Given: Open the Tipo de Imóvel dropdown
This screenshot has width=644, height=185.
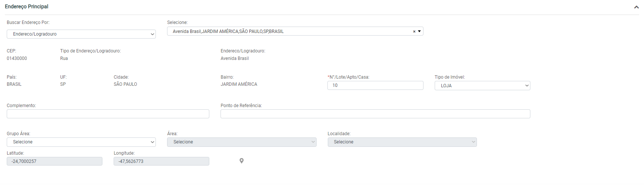Looking at the screenshot, I should point(482,86).
